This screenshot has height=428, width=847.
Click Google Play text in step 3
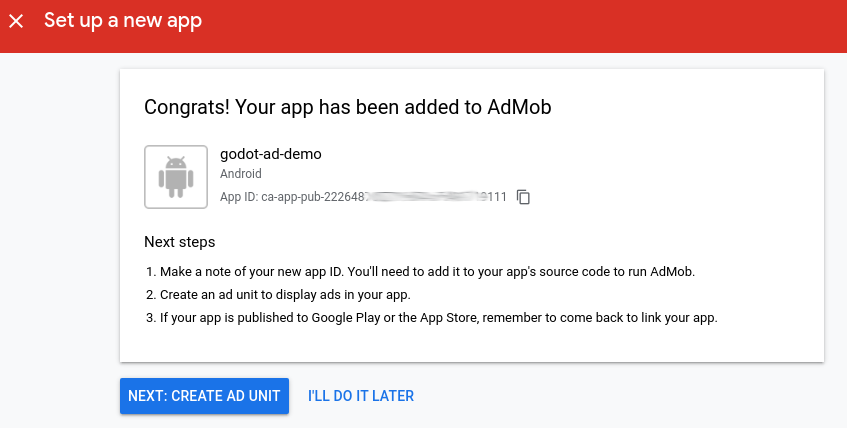coord(346,318)
